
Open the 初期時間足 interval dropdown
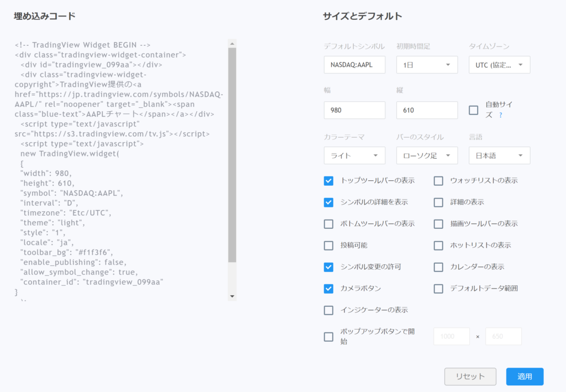click(427, 65)
